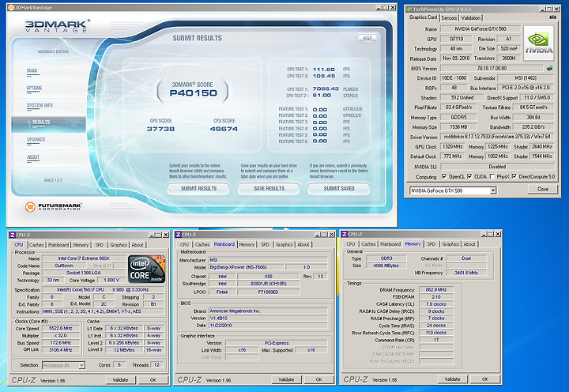Open the Processor #1 selection dropdown
This screenshot has width=569, height=392.
(82, 365)
